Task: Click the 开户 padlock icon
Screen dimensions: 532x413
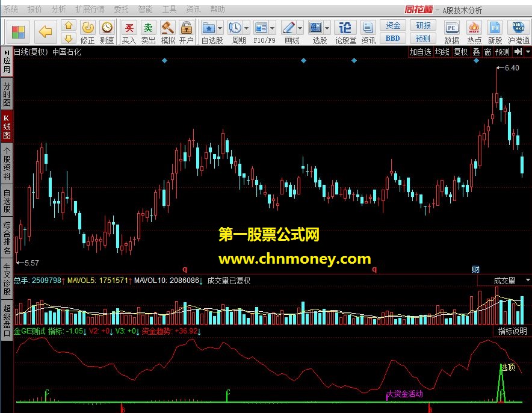Action: point(187,28)
